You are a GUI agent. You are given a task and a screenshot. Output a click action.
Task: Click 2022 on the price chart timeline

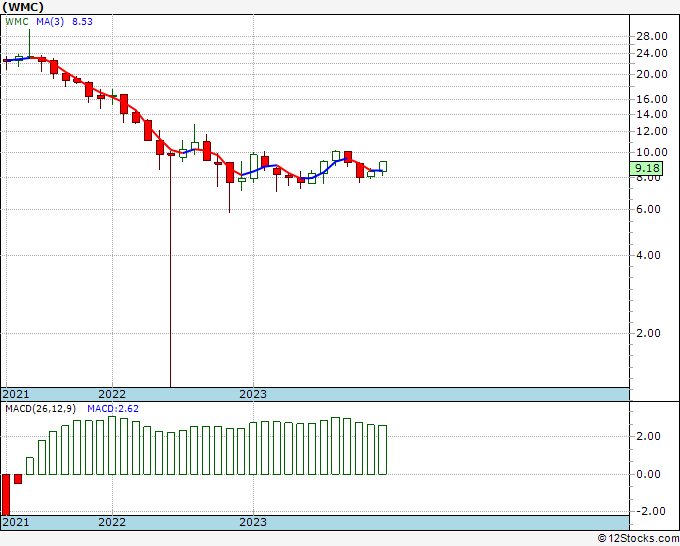coord(112,394)
